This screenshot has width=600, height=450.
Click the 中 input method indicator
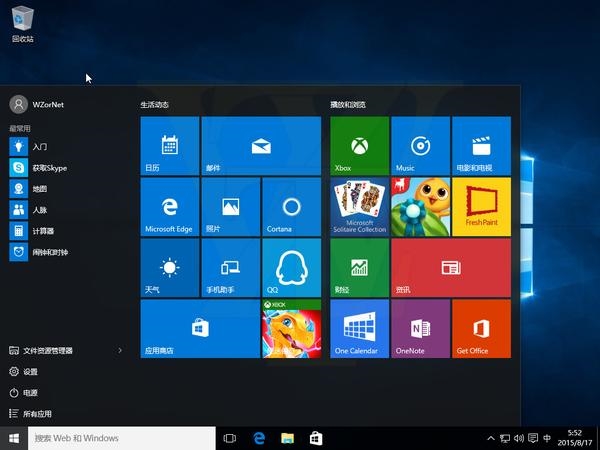coord(547,438)
